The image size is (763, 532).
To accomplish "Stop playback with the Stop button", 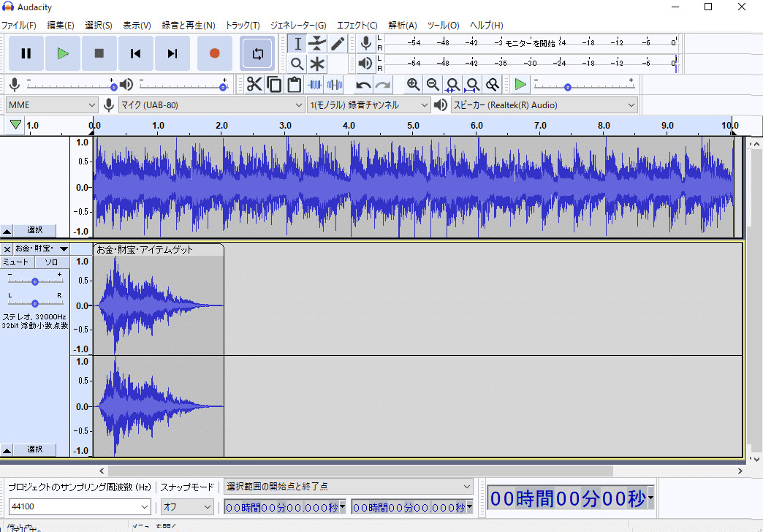I will [x=99, y=53].
